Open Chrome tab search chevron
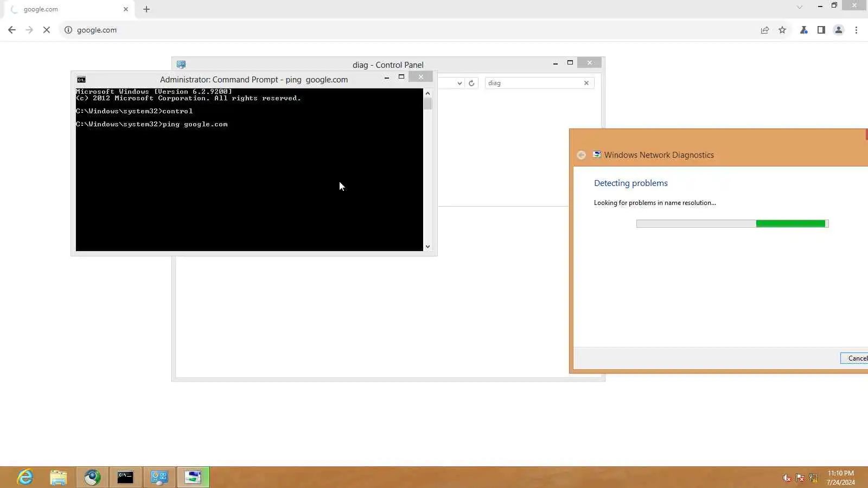Screen dimensions: 868x488 pos(800,7)
